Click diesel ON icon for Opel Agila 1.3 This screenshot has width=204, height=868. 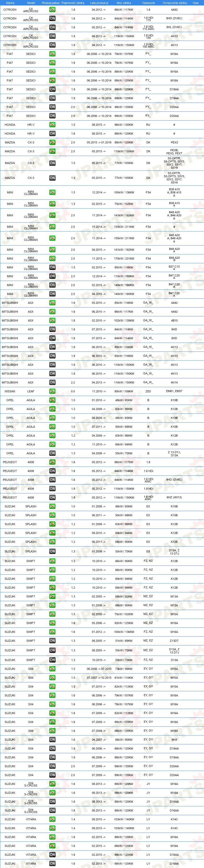[x=52, y=453]
